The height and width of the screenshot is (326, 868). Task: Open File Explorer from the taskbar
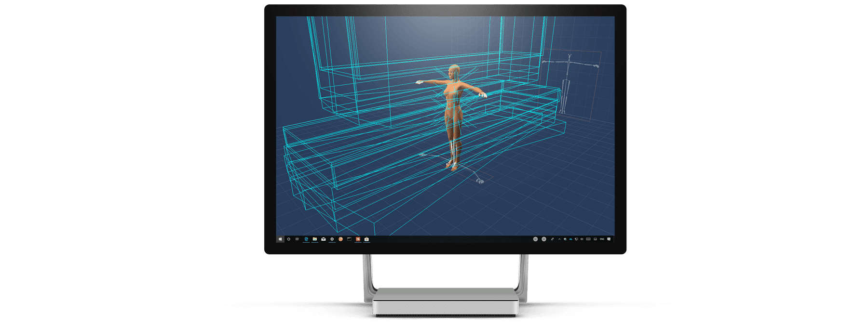[x=315, y=239]
